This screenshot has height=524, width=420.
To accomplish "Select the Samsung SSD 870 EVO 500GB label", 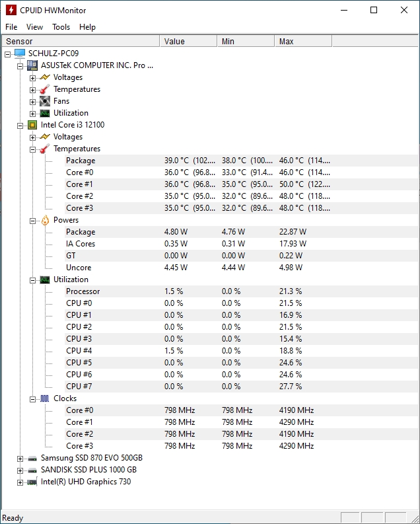I will (92, 458).
